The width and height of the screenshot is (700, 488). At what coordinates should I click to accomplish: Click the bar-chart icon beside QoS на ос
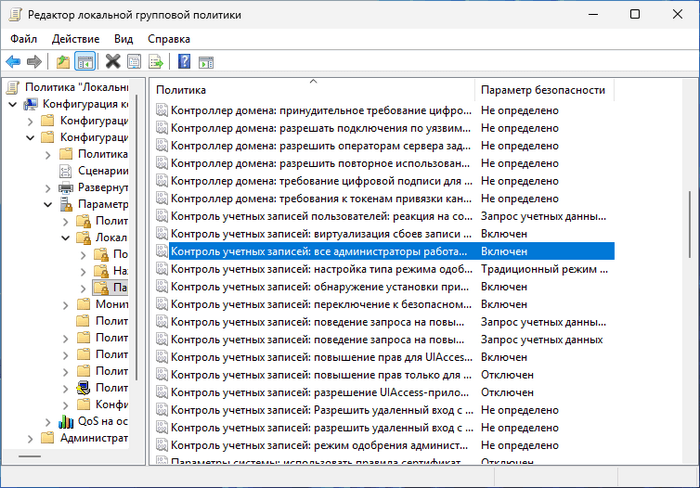(66, 421)
